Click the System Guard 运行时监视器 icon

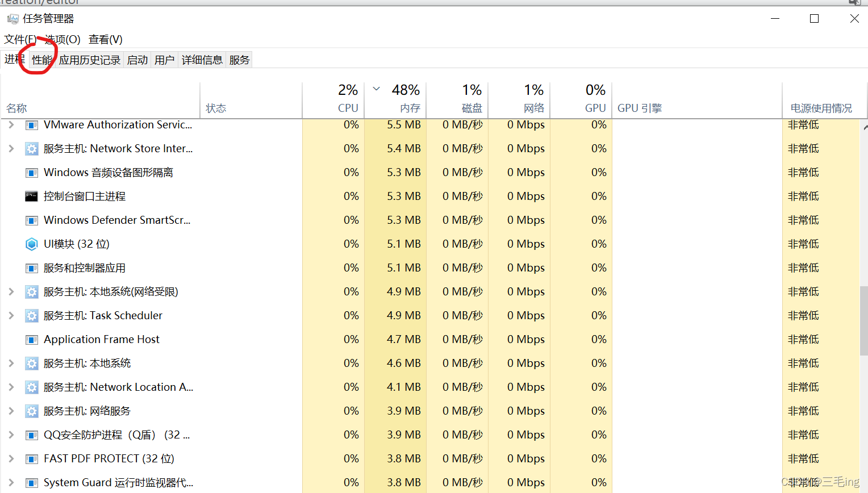32,483
